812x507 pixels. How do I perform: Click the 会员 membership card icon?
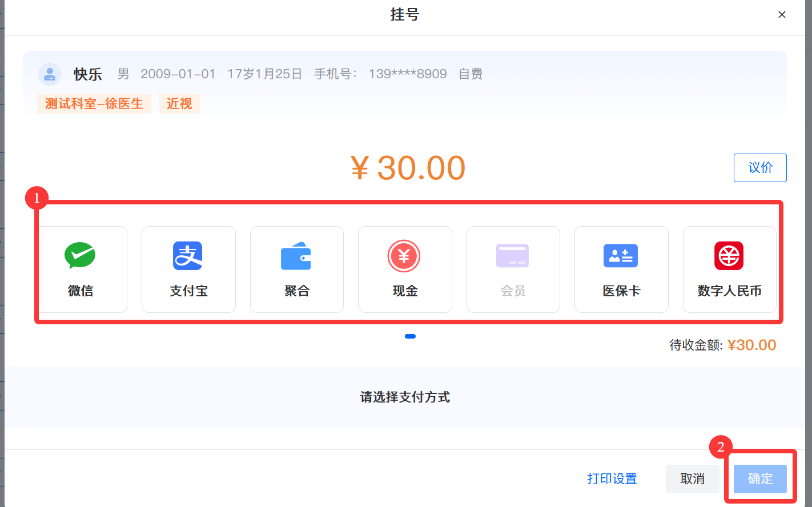(x=513, y=256)
